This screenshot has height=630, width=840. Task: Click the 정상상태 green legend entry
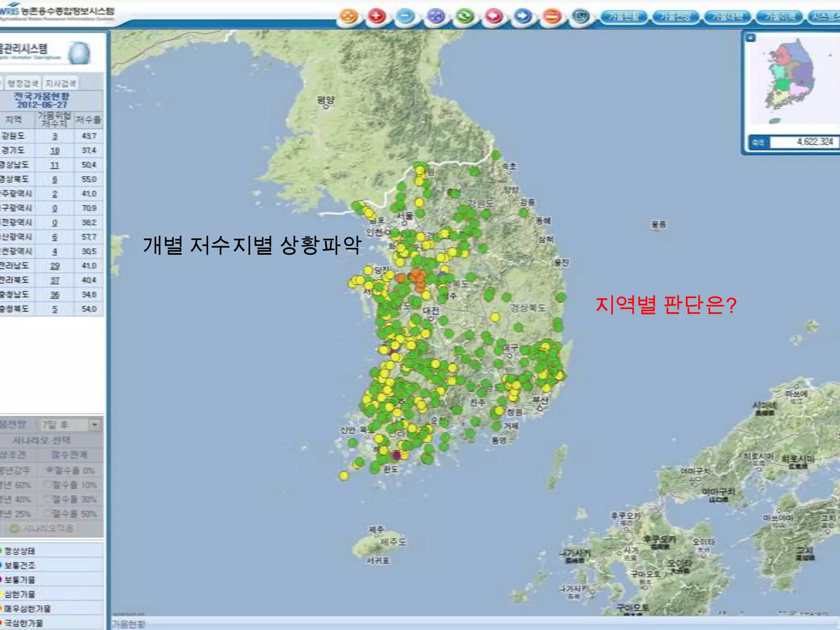coord(19,550)
